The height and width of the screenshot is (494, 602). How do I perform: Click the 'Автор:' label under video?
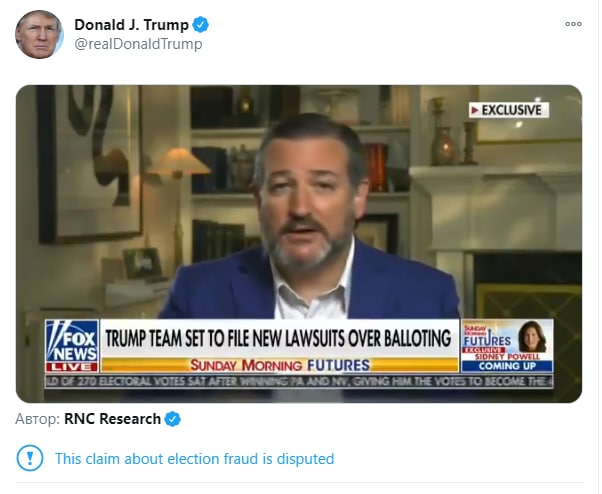tap(38, 419)
